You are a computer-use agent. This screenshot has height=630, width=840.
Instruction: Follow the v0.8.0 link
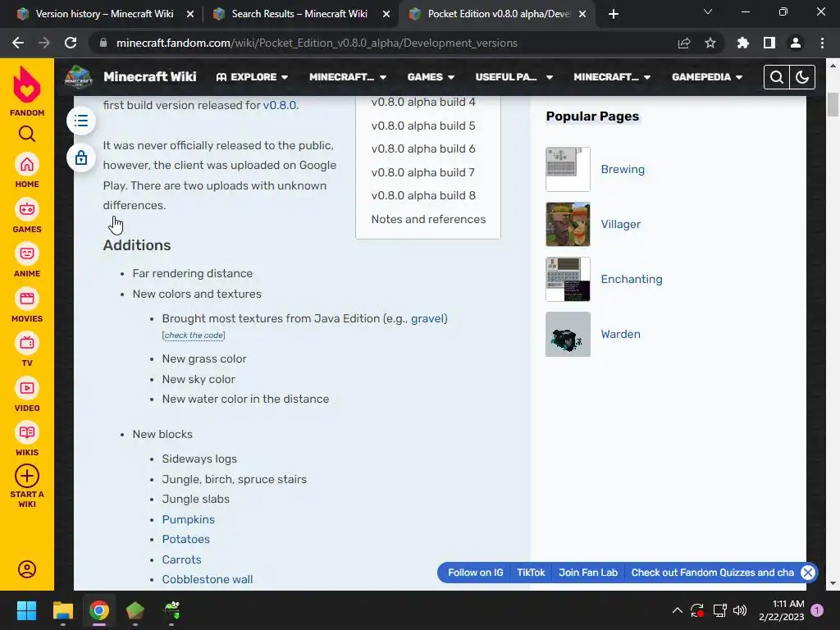click(279, 105)
